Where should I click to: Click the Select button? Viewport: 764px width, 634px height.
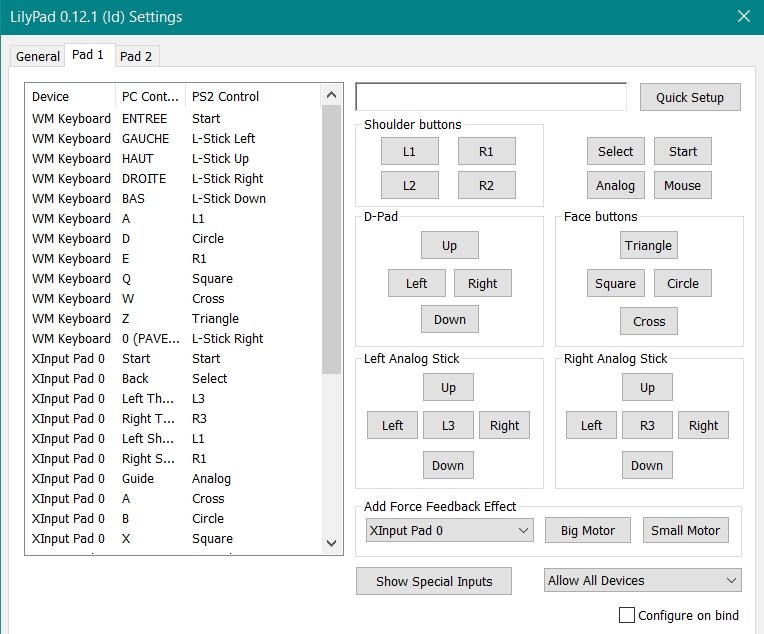[x=615, y=151]
